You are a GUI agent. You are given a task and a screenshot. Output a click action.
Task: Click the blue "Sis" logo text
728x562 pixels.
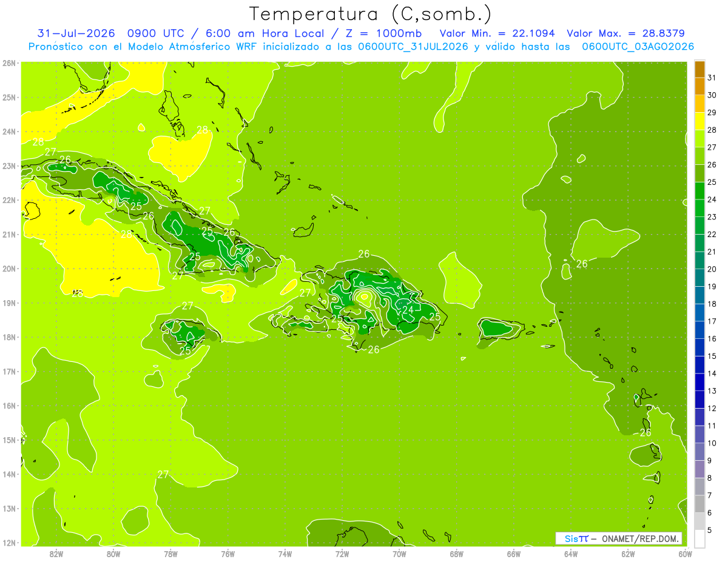(571, 539)
